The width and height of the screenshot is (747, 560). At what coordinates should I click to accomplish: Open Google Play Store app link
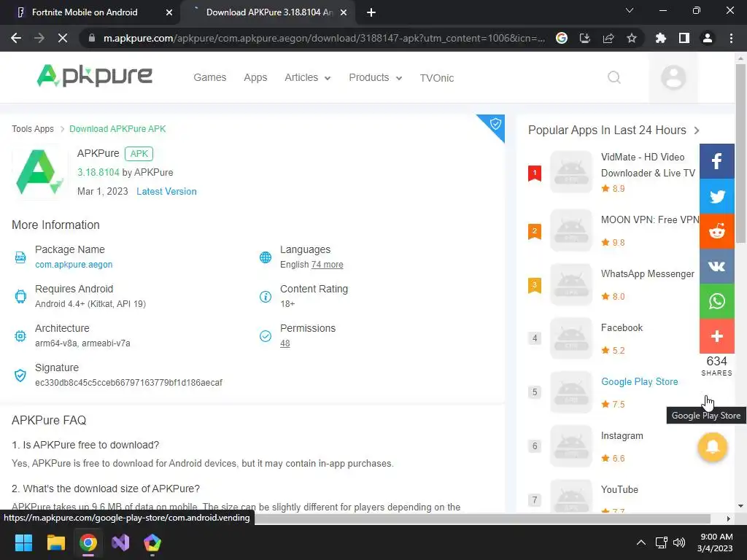pyautogui.click(x=639, y=381)
